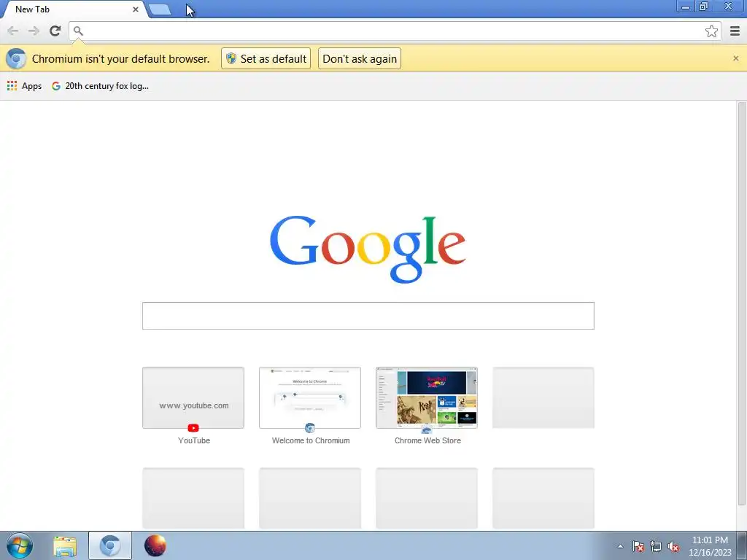
Task: Open the Welcome to Chromium thumbnail
Action: click(309, 397)
